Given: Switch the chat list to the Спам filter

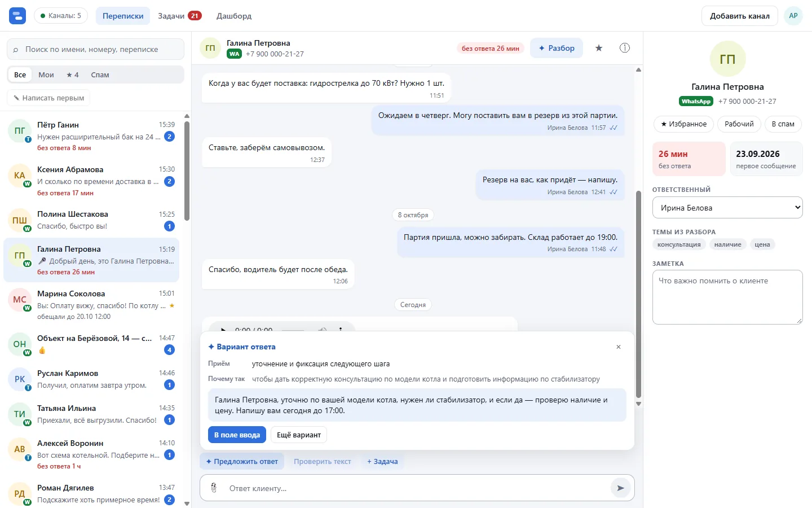Looking at the screenshot, I should (100, 75).
